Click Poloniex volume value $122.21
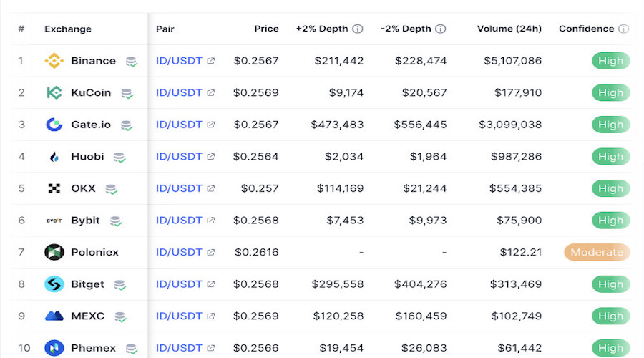Image resolution: width=644 pixels, height=358 pixels. pyautogui.click(x=521, y=252)
